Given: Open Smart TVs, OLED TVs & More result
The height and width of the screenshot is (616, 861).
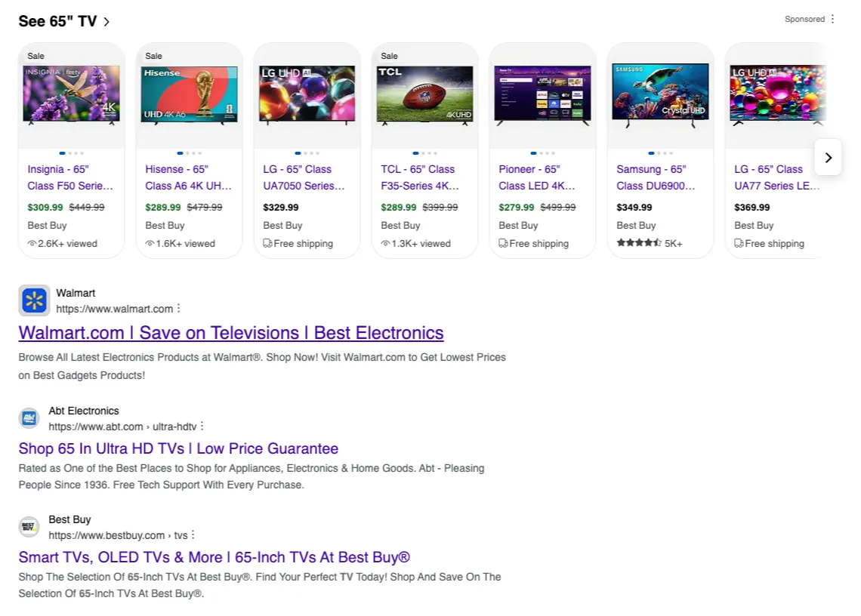Looking at the screenshot, I should click(x=214, y=557).
